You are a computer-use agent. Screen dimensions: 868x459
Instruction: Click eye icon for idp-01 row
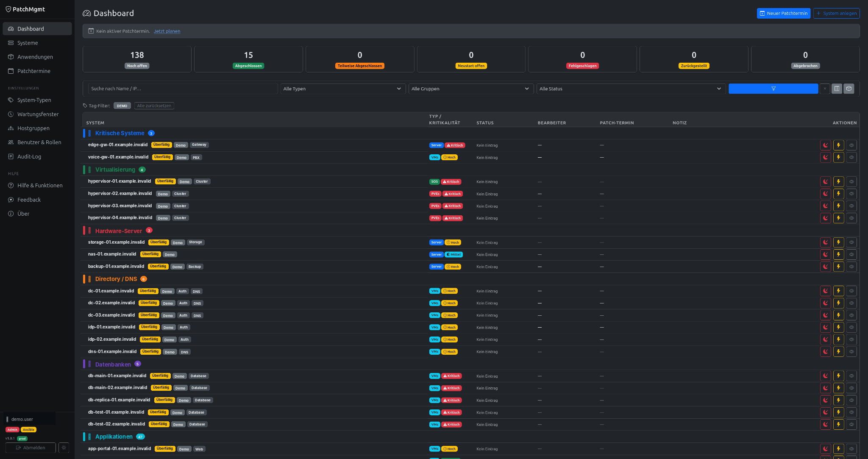click(851, 327)
